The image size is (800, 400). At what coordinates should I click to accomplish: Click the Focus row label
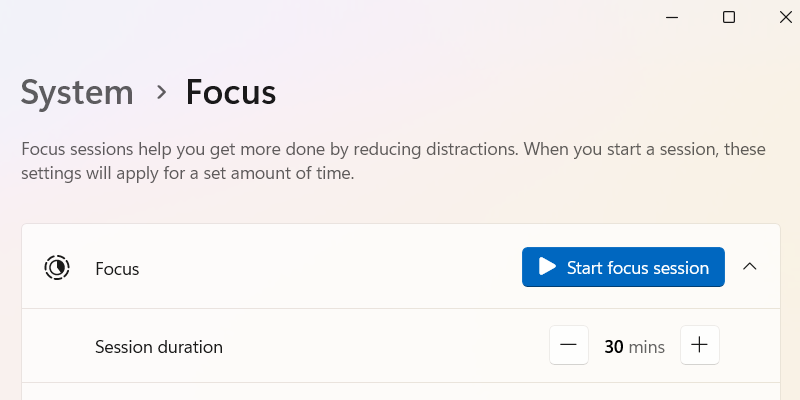click(x=117, y=269)
